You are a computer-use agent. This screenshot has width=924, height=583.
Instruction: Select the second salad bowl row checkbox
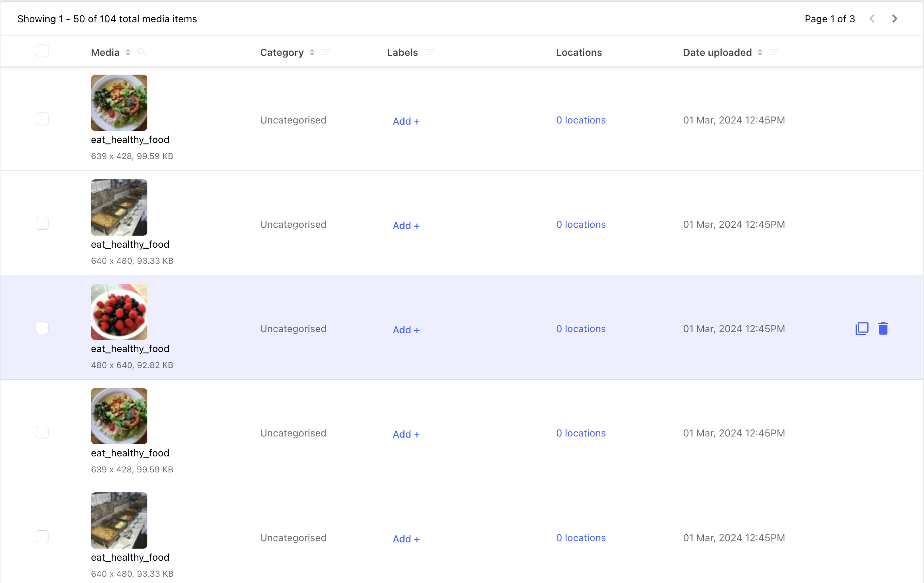point(42,432)
